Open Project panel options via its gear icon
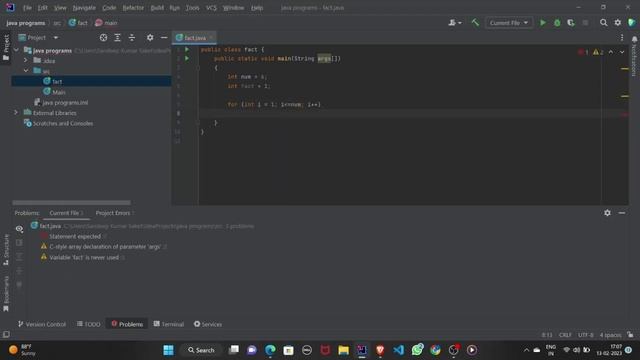The width and height of the screenshot is (640, 360). point(150,38)
